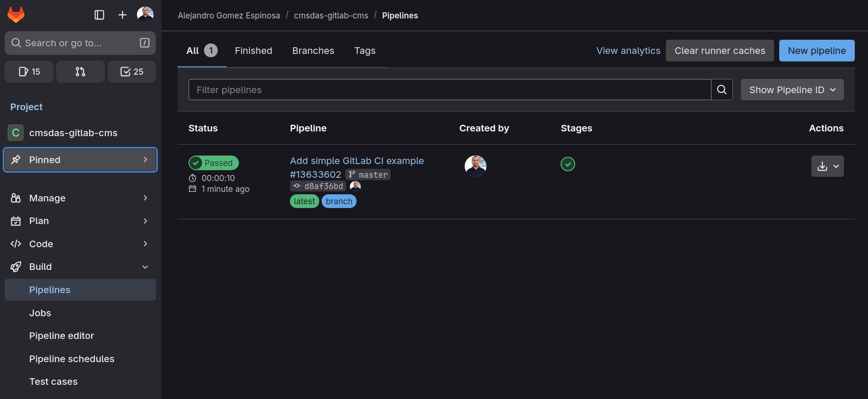
Task: Open Test cases in sidebar
Action: pyautogui.click(x=80, y=382)
